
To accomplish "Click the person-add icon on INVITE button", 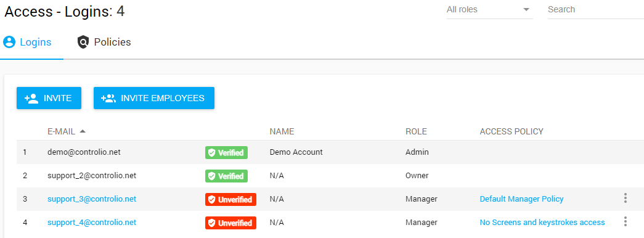I will (x=31, y=98).
